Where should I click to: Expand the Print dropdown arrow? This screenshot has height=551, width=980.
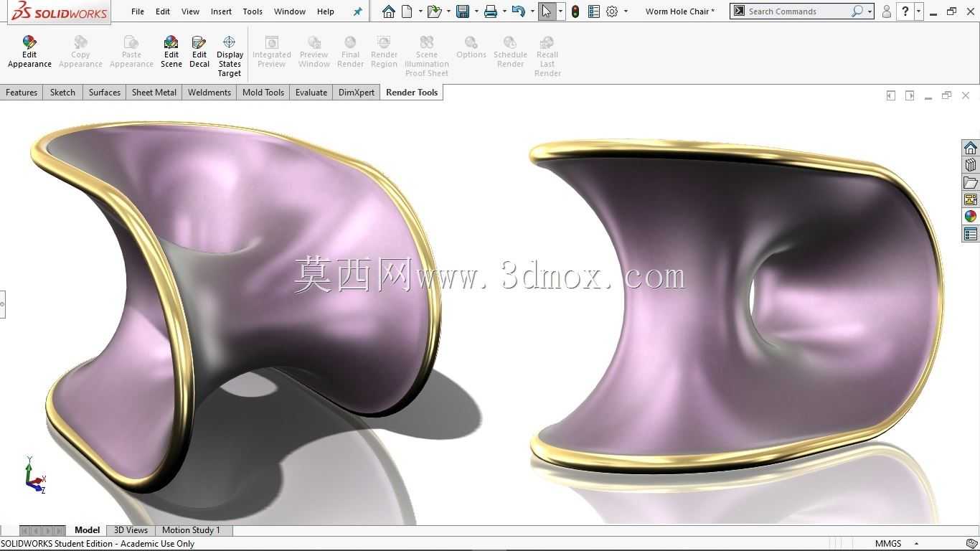[504, 11]
